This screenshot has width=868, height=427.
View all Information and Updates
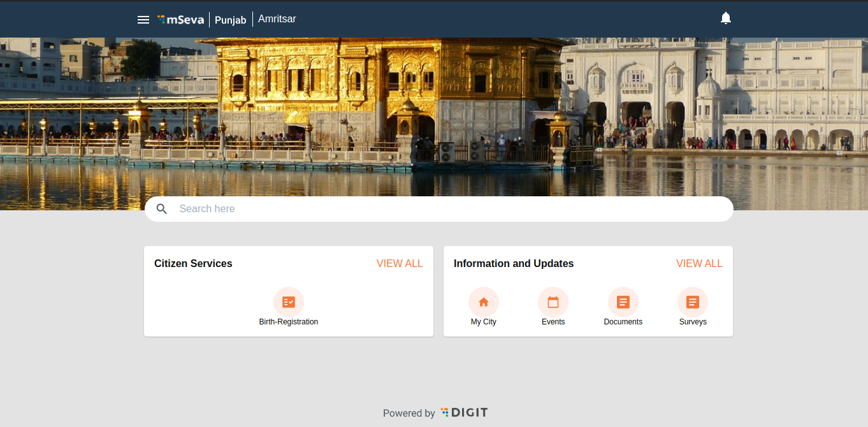[699, 264]
